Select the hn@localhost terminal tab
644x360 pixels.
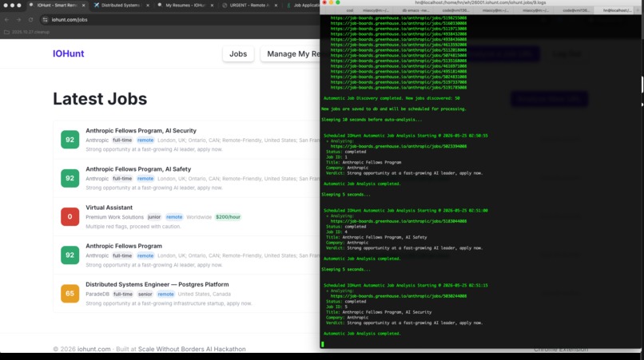(x=617, y=10)
